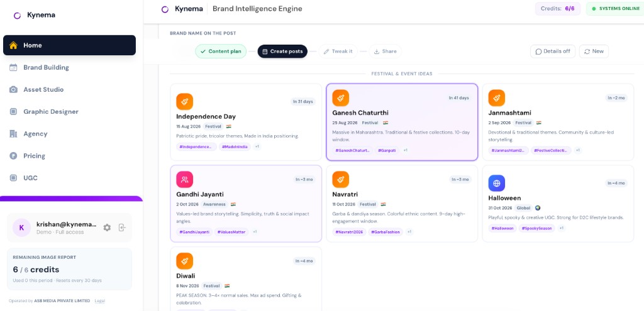644x311 pixels.
Task: Select Graphic Designer in the sidebar
Action: coord(69,112)
